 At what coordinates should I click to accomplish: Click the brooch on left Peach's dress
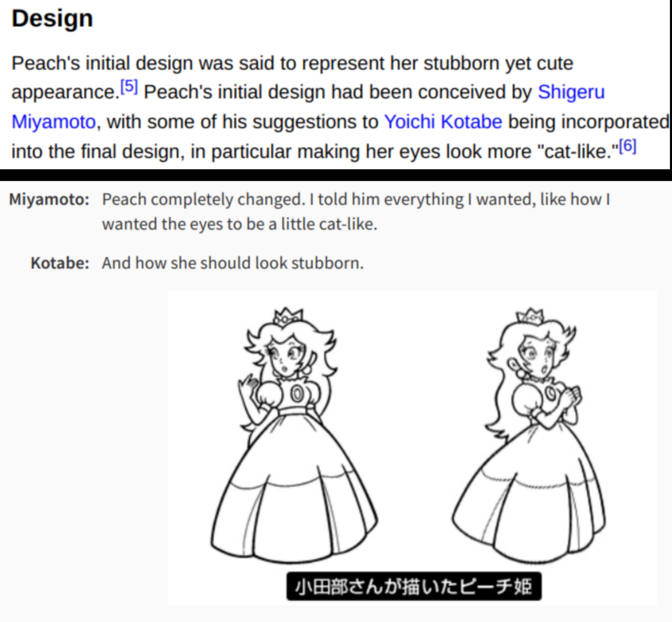click(x=297, y=393)
